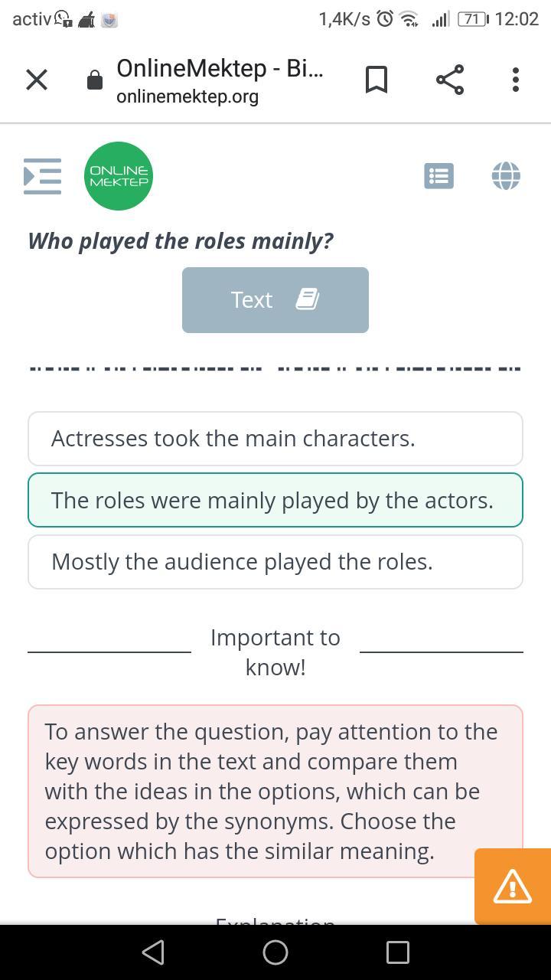Open the three-dot browser menu
This screenshot has width=551, height=980.
[x=515, y=80]
